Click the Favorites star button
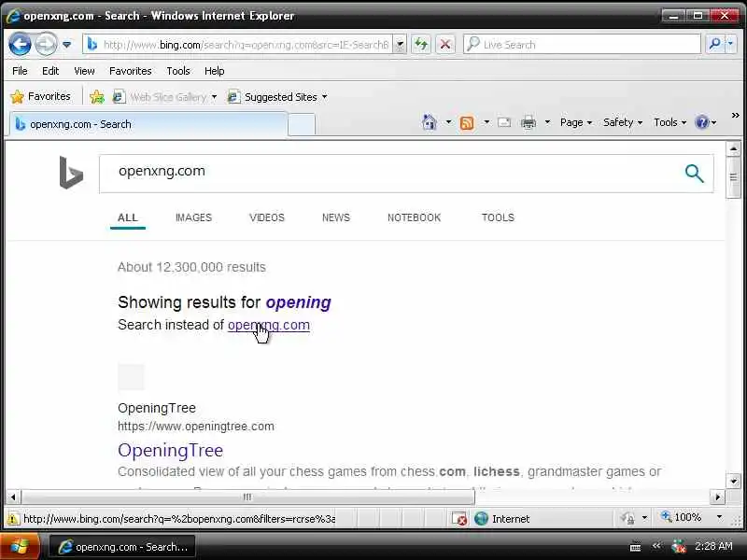747x560 pixels. (x=40, y=97)
